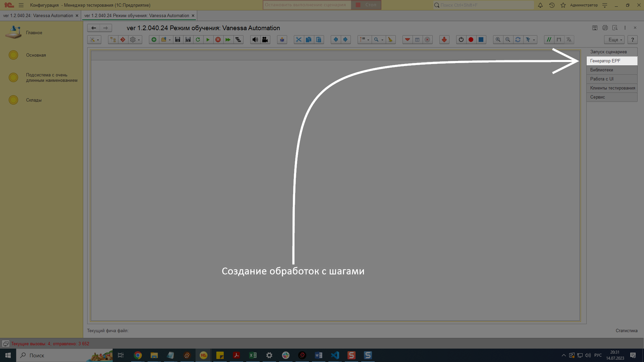Click the save floppy disk icon
This screenshot has width=644, height=362.
tap(178, 40)
